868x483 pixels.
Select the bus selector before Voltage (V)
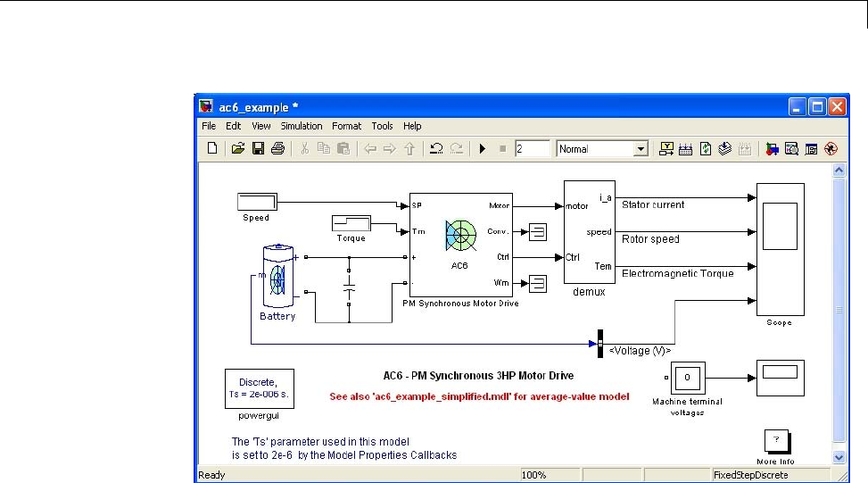pyautogui.click(x=600, y=344)
